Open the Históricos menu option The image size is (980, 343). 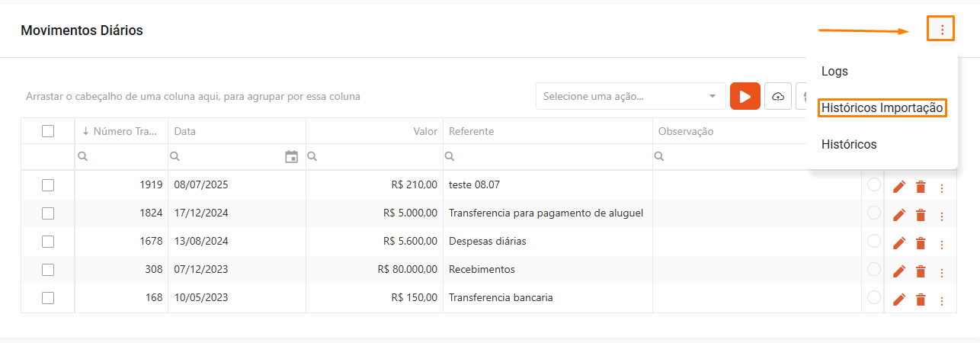pyautogui.click(x=849, y=145)
